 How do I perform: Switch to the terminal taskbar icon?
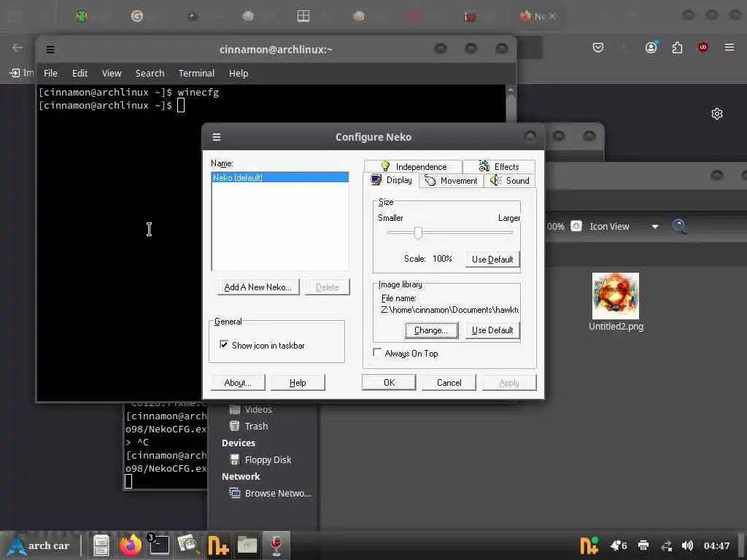(158, 545)
